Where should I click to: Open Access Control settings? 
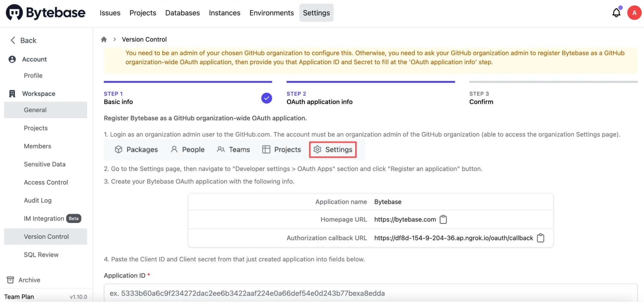pyautogui.click(x=45, y=182)
